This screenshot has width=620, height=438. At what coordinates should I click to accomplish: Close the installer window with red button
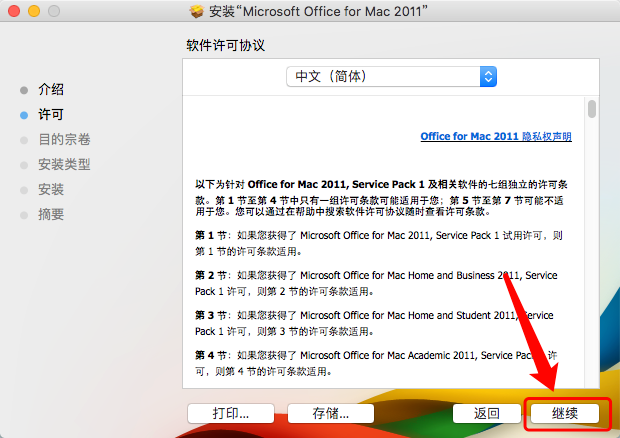click(x=14, y=11)
